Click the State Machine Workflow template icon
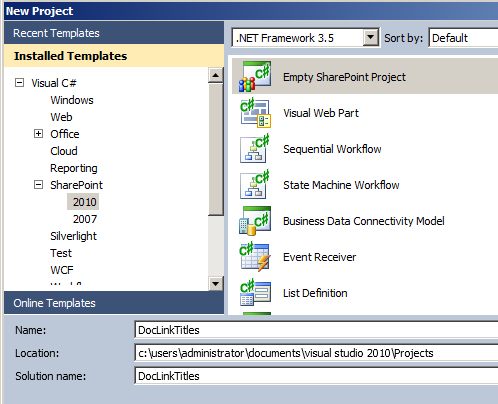Viewport: 498px width, 404px height. (255, 185)
